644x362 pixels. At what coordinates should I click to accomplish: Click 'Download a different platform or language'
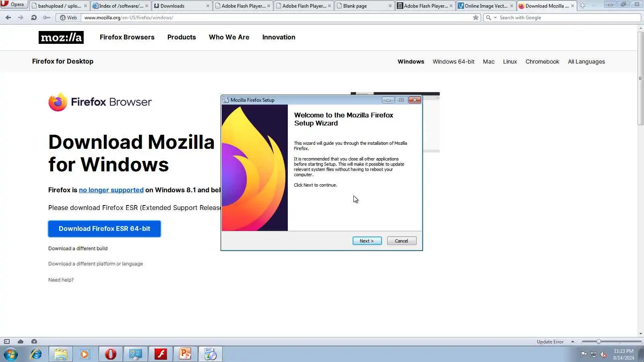[95, 264]
